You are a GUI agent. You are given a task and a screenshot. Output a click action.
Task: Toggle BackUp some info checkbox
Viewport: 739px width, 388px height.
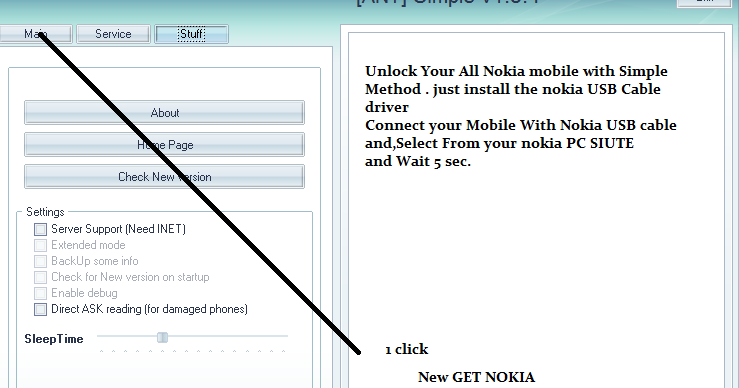(41, 261)
